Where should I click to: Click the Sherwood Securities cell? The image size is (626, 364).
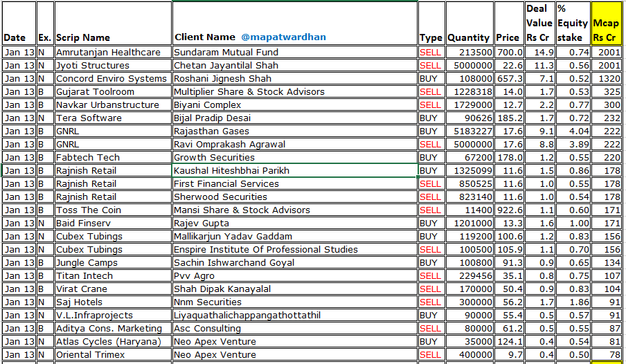click(x=294, y=197)
